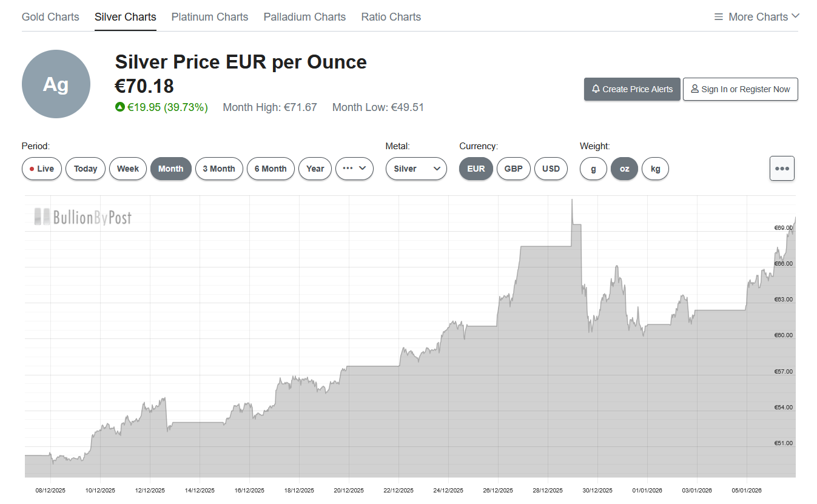Click the €51.00 price axis label
Viewport: 817px width, 504px height.
[x=784, y=443]
